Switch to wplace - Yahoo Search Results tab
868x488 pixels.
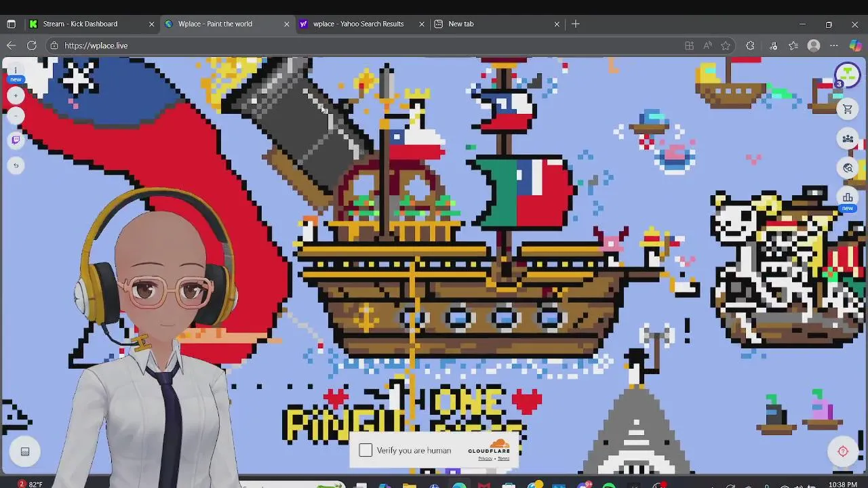[x=362, y=24]
